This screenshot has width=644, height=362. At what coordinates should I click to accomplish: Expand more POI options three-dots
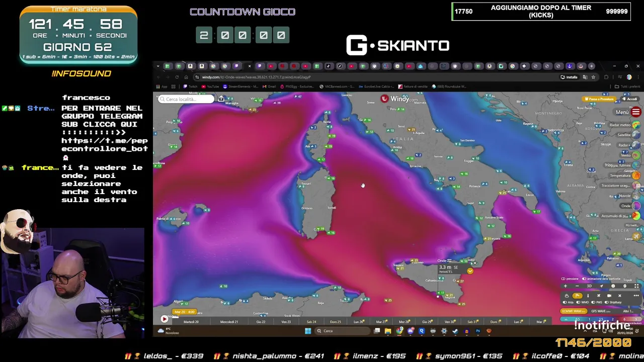coord(636,296)
